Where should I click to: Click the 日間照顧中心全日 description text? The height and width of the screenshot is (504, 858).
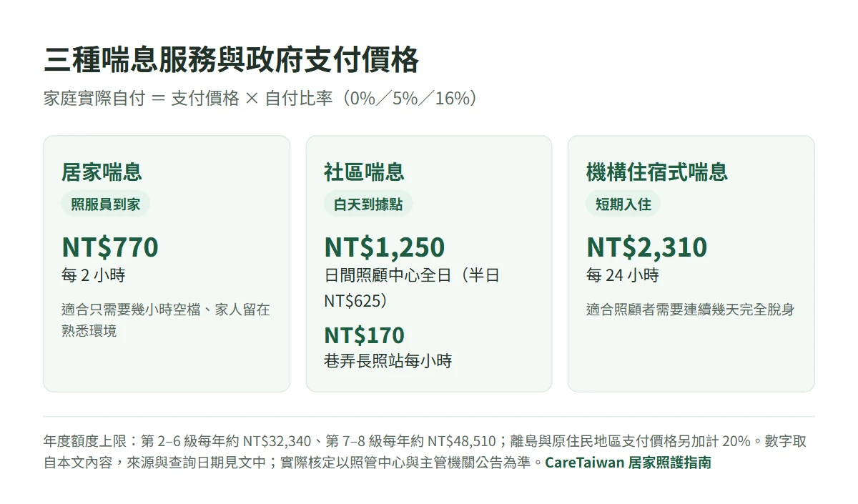pyautogui.click(x=412, y=288)
